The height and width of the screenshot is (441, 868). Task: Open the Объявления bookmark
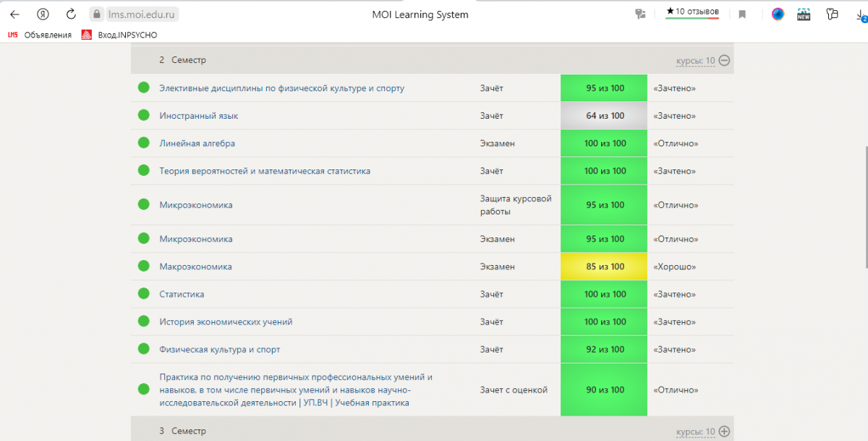(48, 35)
